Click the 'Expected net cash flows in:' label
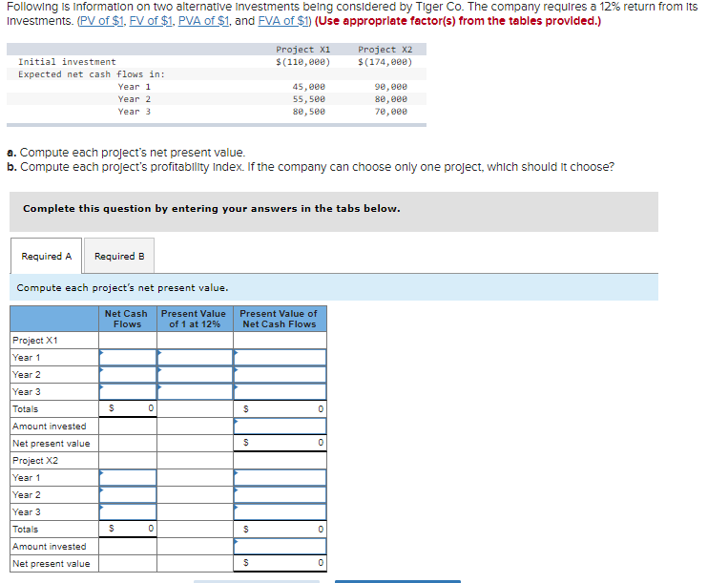 click(92, 74)
